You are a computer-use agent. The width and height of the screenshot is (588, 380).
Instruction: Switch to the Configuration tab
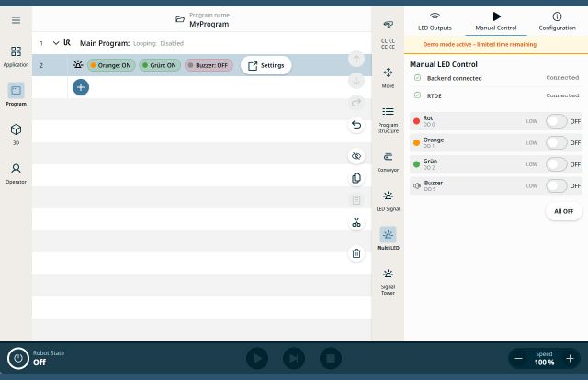point(557,21)
